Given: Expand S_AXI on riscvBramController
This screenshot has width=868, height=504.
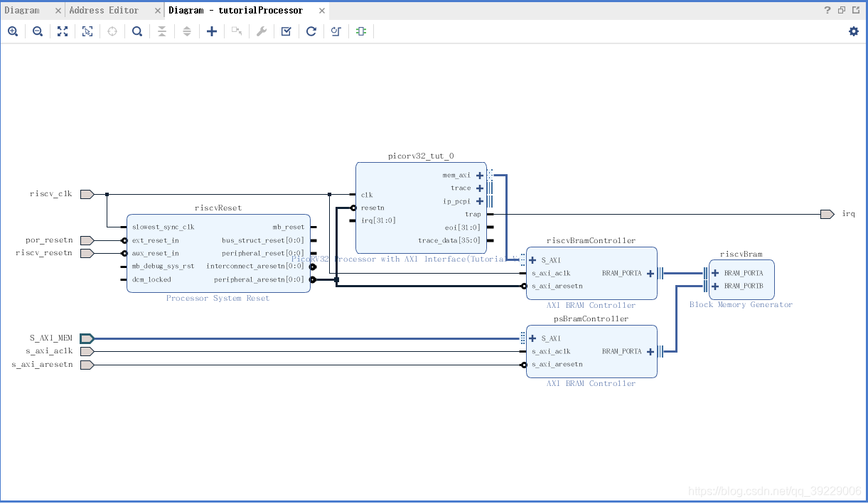Looking at the screenshot, I should click(532, 260).
